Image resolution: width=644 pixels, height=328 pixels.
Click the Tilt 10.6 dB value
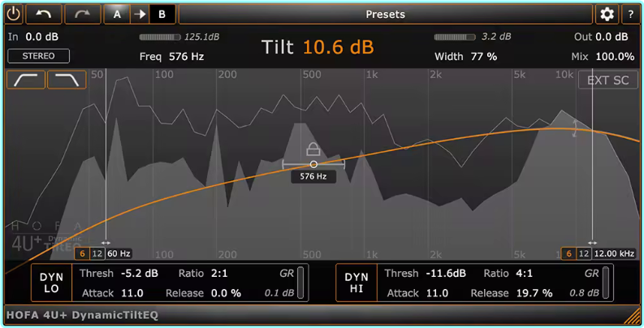tap(339, 47)
